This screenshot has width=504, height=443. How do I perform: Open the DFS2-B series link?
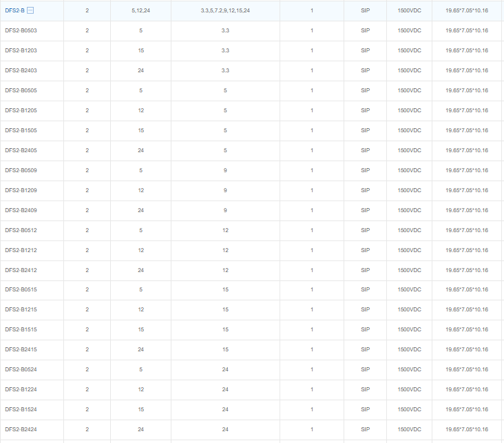[x=14, y=10]
